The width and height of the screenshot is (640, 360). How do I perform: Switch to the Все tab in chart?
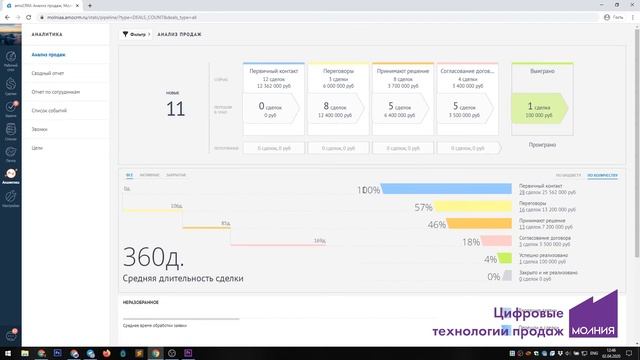point(129,175)
